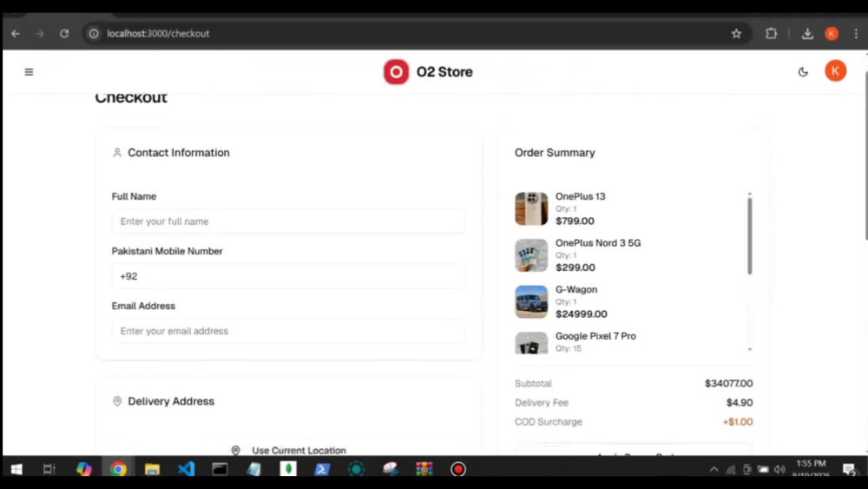View site information icon in address bar
This screenshot has width=868, height=489.
click(x=94, y=34)
